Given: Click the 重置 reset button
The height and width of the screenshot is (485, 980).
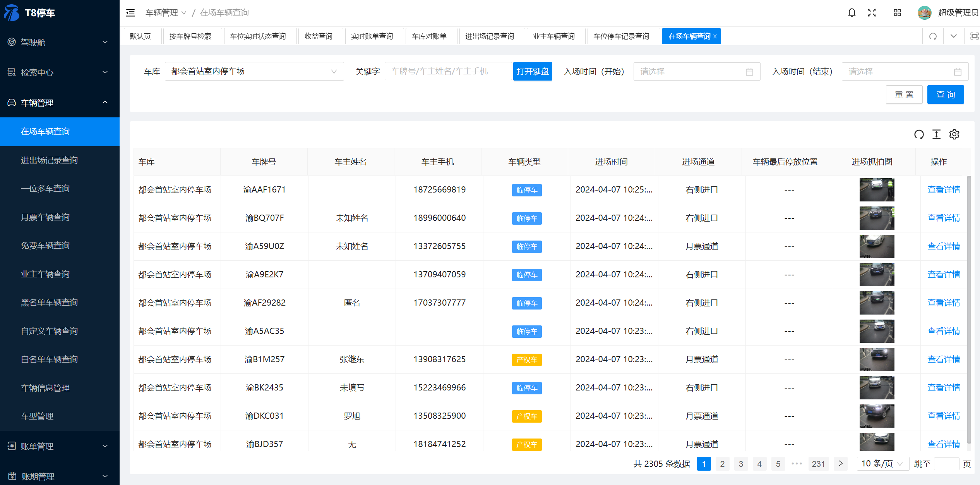Looking at the screenshot, I should coord(904,95).
